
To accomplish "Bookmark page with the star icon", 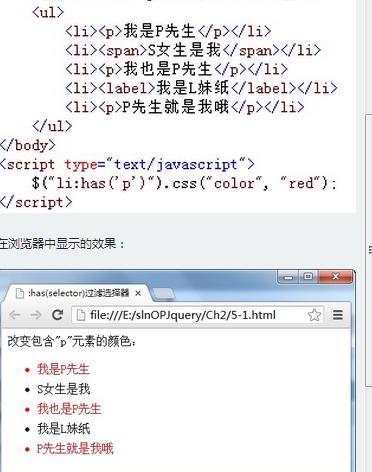I will (x=314, y=315).
